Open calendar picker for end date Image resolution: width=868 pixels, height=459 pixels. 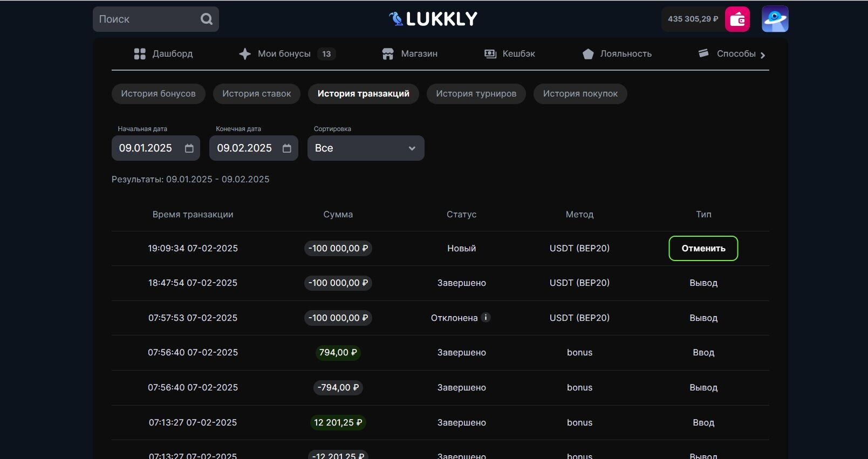[287, 148]
